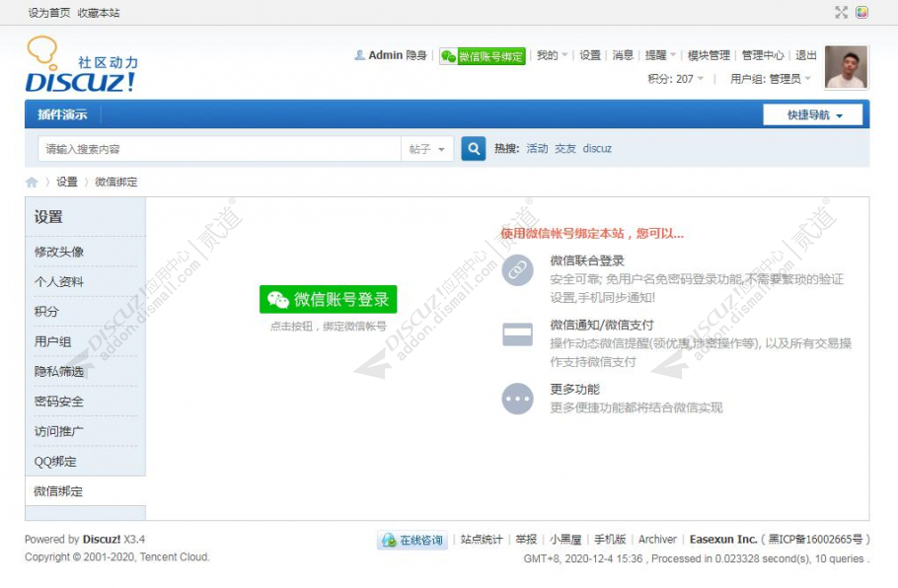The width and height of the screenshot is (898, 588).
Task: Open 手机版 footer link
Action: (x=610, y=540)
